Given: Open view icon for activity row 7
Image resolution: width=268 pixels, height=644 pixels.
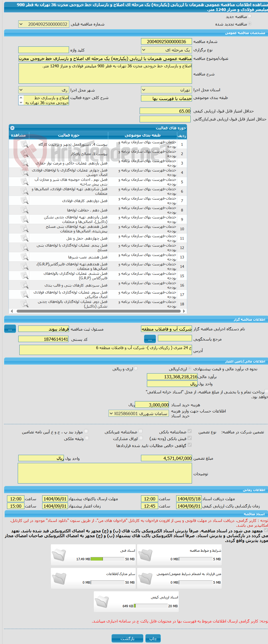Looking at the screenshot, I should 24,201.
